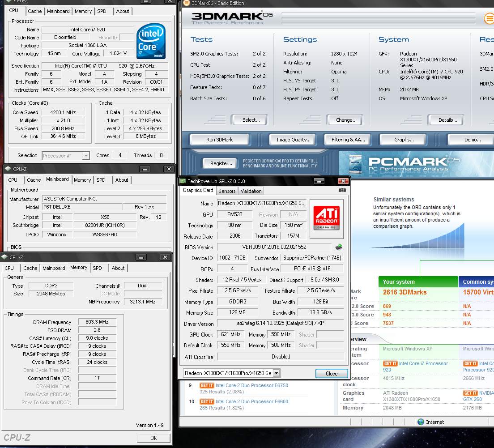Click motherboard model P6T DELUXE
The height and width of the screenshot is (448, 494).
point(81,207)
